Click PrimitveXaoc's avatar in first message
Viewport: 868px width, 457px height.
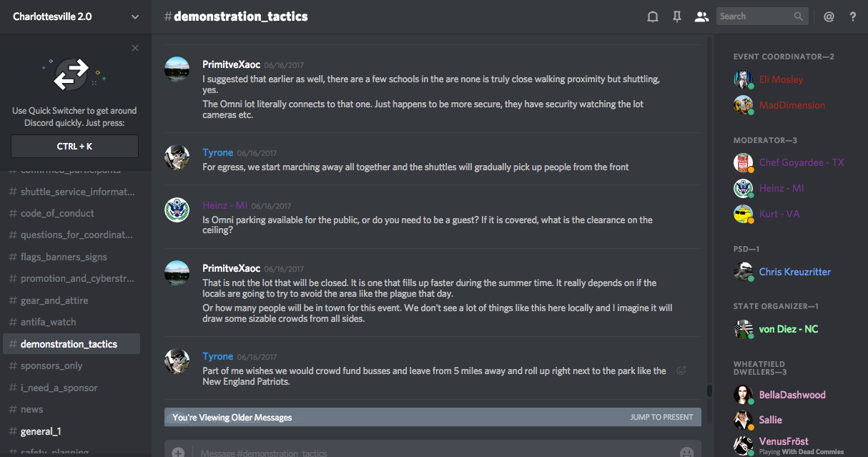pos(177,69)
